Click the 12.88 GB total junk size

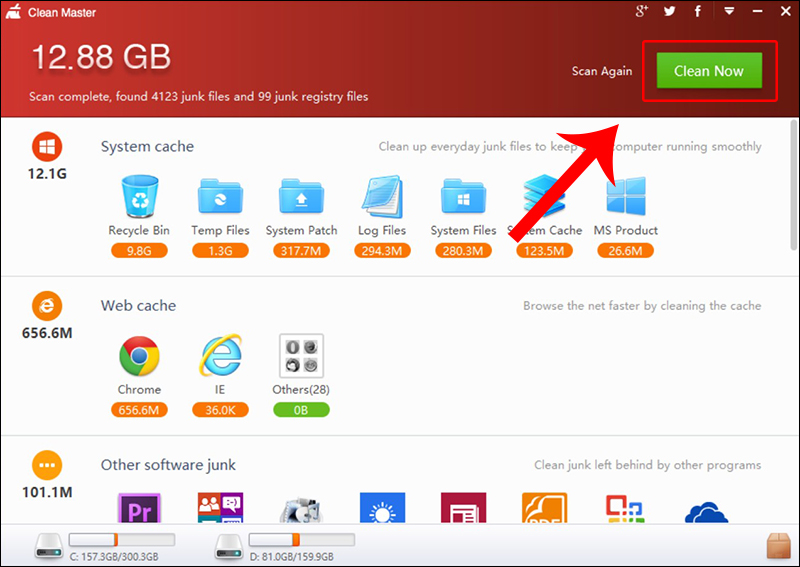coord(101,56)
